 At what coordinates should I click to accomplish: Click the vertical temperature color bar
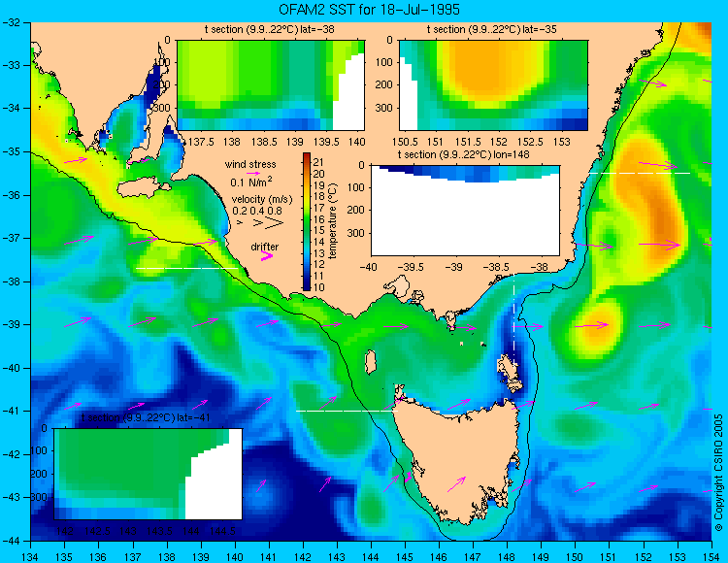tap(307, 222)
